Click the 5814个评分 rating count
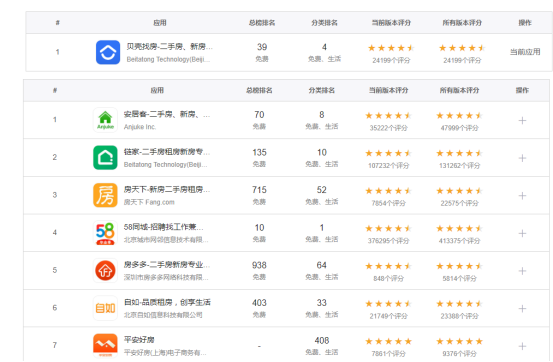The image size is (553, 362). [460, 279]
